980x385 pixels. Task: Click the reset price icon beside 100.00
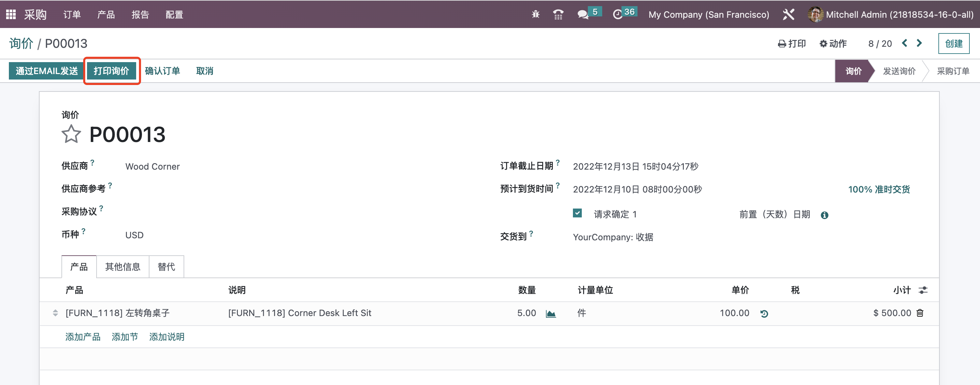764,313
